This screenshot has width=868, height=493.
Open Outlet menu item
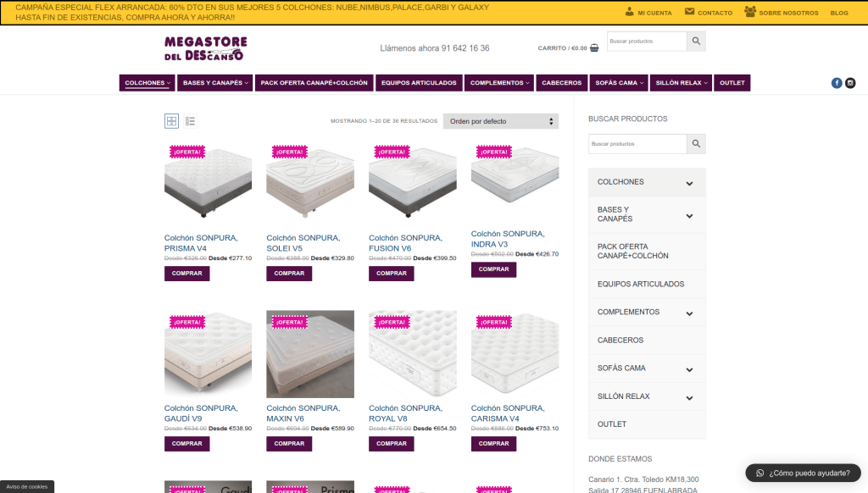coord(732,83)
